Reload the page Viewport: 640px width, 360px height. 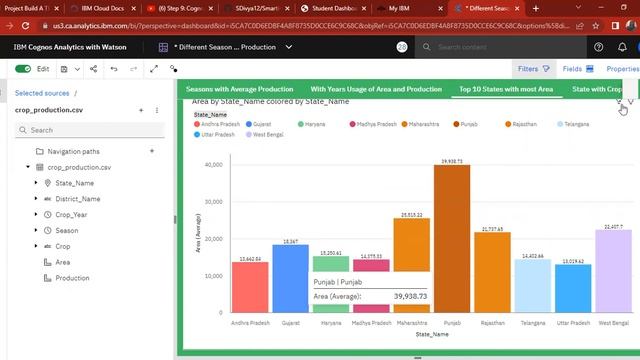click(25, 26)
